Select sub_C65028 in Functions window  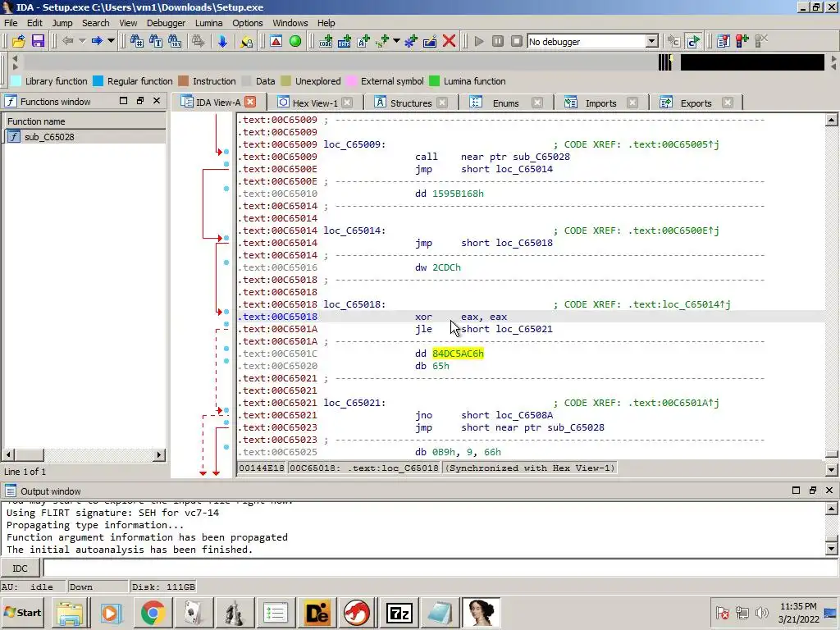pos(49,137)
